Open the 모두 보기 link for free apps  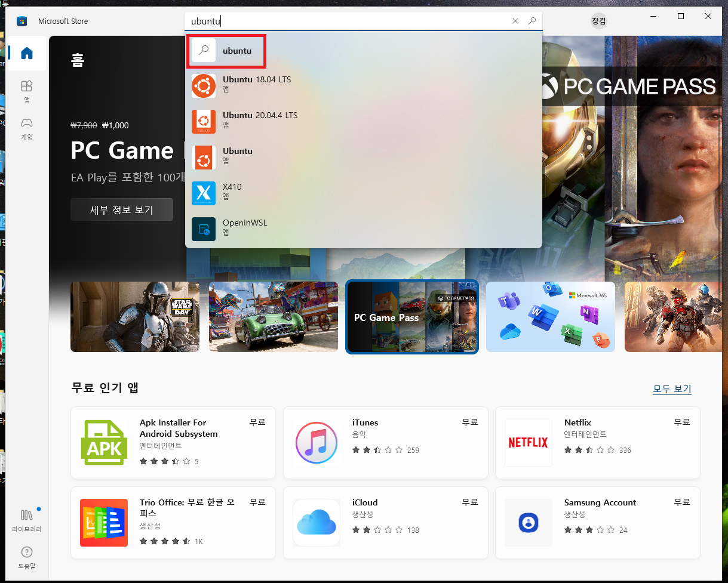tap(672, 389)
